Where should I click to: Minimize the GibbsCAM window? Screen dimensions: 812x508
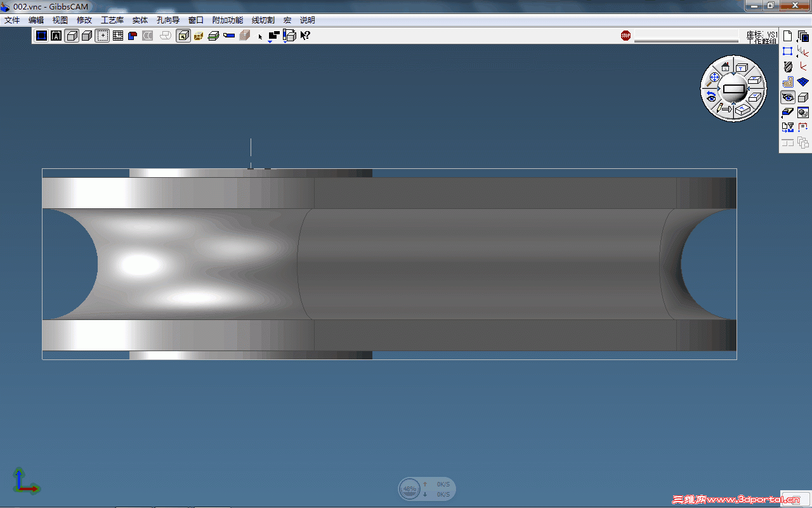click(x=753, y=5)
